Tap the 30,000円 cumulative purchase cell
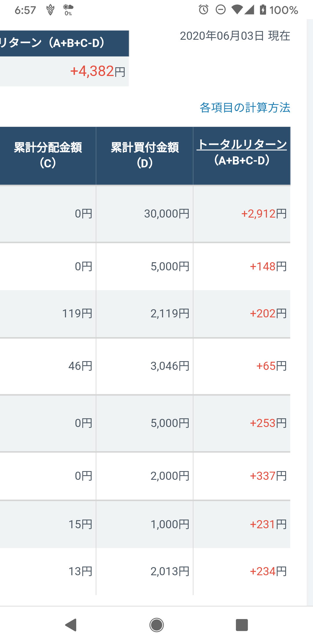Screen dimensions: 313x644 (x=167, y=214)
